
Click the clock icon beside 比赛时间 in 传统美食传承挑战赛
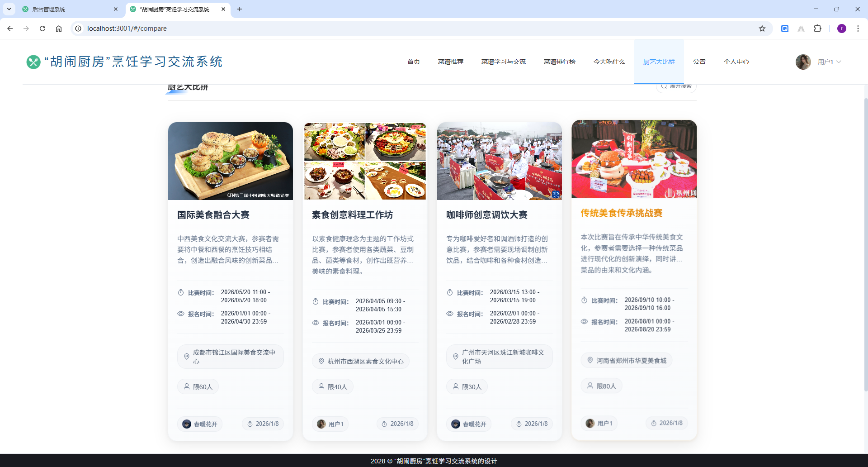pos(584,300)
